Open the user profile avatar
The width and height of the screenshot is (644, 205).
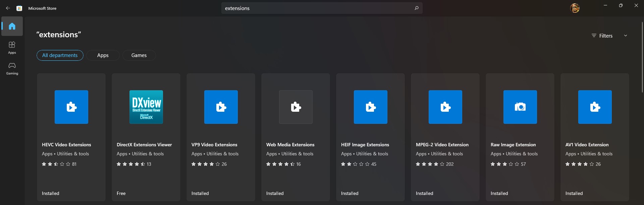pyautogui.click(x=575, y=8)
